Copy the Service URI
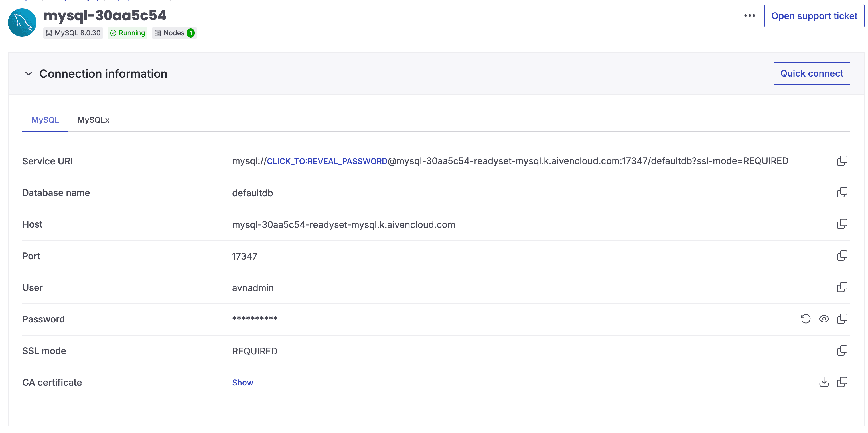This screenshot has width=868, height=433. [842, 161]
